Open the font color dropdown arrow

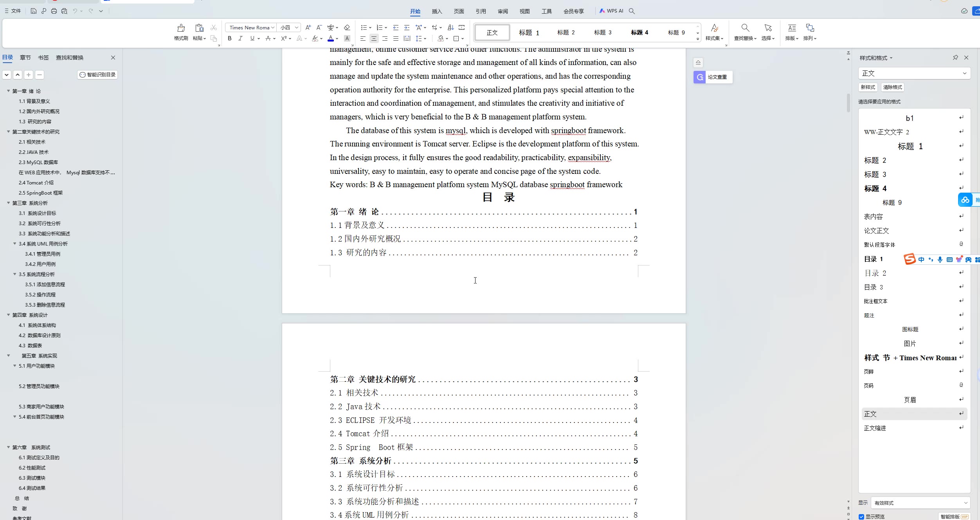click(x=337, y=38)
